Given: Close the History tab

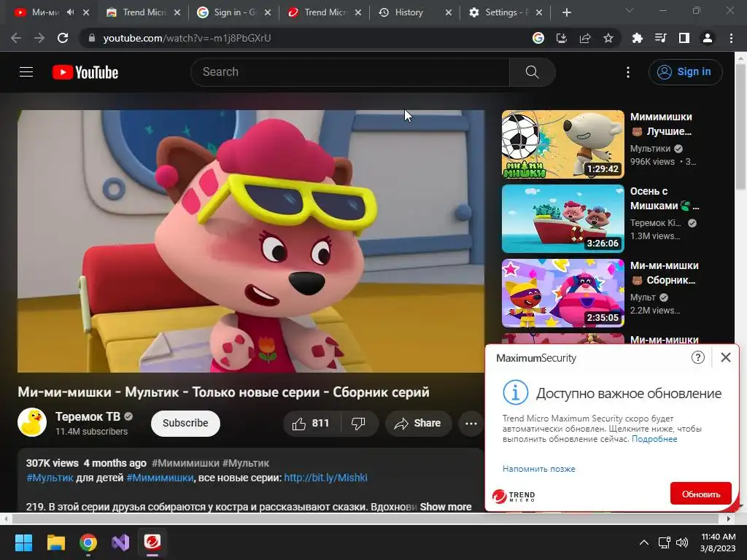Looking at the screenshot, I should [449, 13].
